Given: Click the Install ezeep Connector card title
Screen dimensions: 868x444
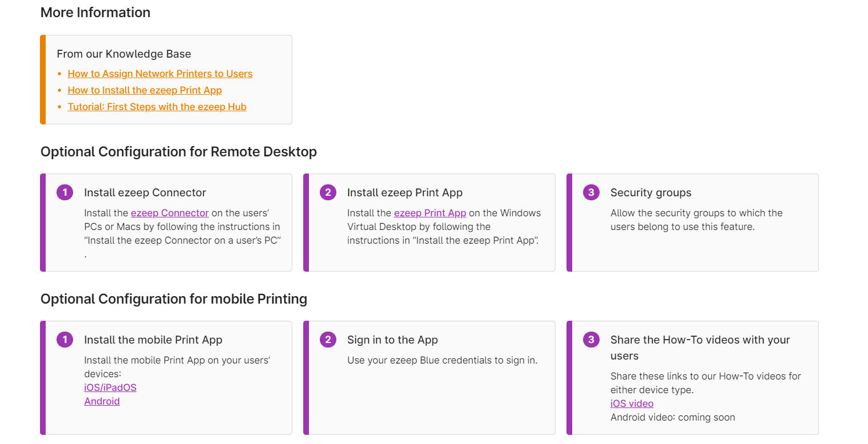Looking at the screenshot, I should pos(145,193).
